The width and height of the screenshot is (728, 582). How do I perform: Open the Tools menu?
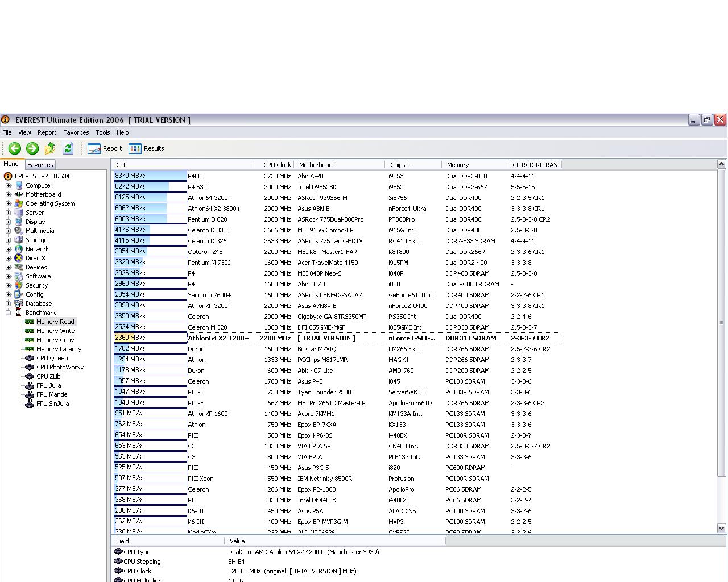pos(103,132)
